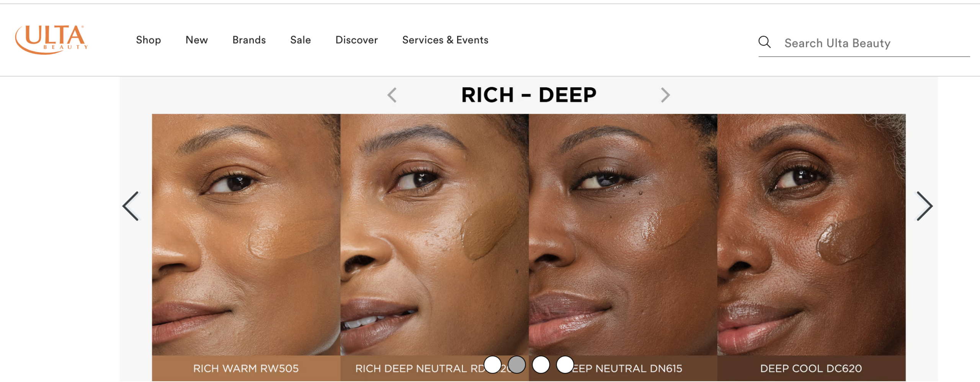980x382 pixels.
Task: Select the third carousel dot
Action: [x=541, y=364]
